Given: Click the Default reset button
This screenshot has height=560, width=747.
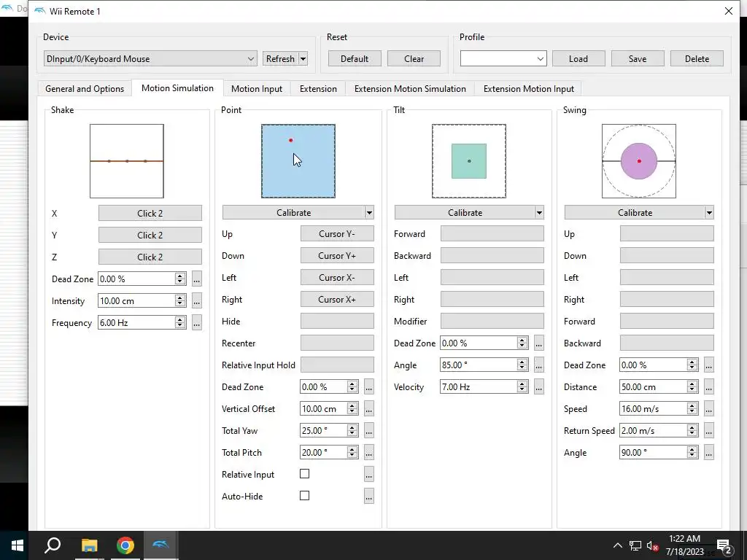Looking at the screenshot, I should click(355, 59).
